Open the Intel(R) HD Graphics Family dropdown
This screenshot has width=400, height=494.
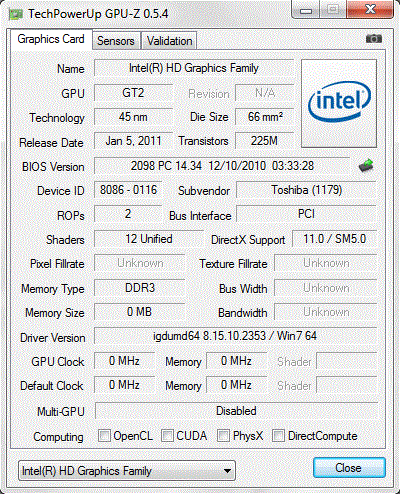[x=127, y=471]
